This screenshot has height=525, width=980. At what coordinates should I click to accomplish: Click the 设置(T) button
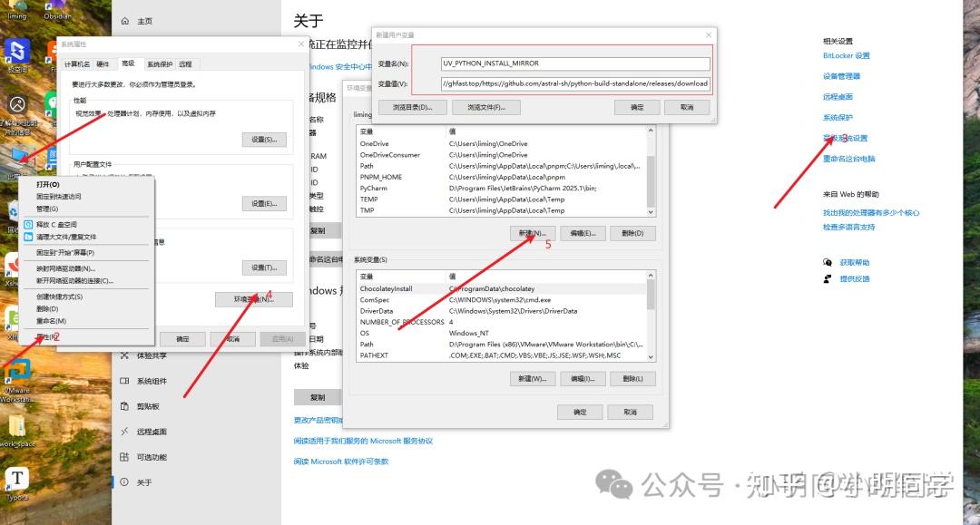pos(264,267)
